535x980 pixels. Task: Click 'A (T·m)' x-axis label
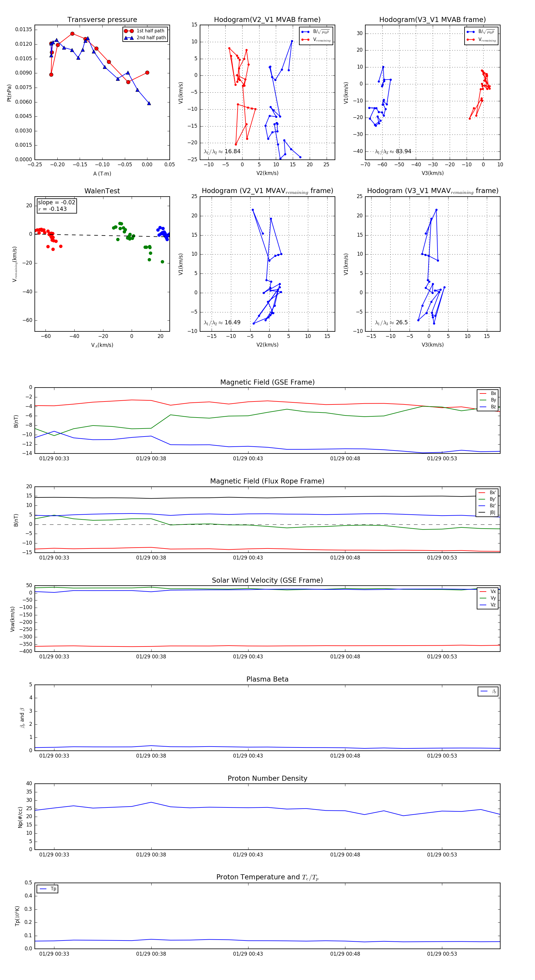click(x=102, y=174)
